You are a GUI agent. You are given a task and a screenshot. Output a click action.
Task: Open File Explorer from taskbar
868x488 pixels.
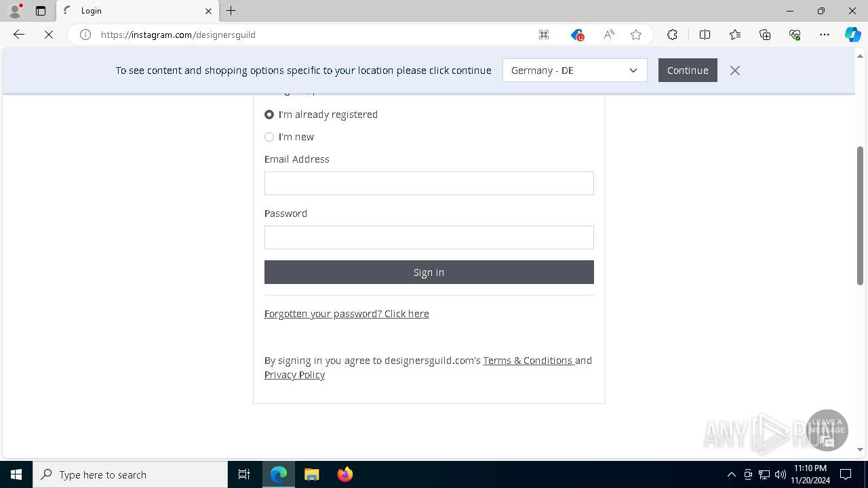[x=312, y=474]
